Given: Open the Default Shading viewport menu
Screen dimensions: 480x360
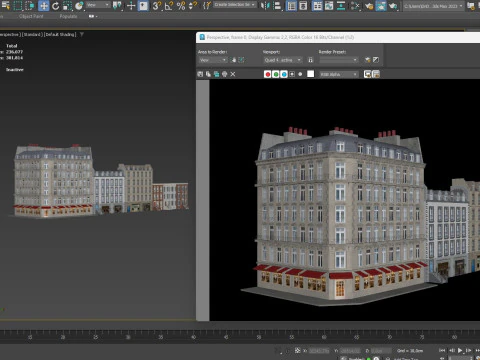Looking at the screenshot, I should tap(60, 34).
